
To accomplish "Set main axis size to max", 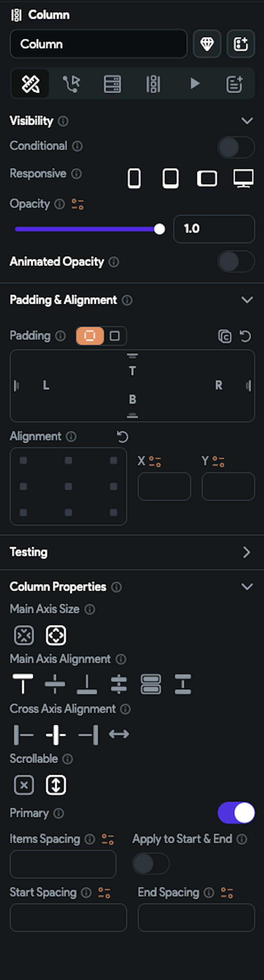I will (56, 635).
